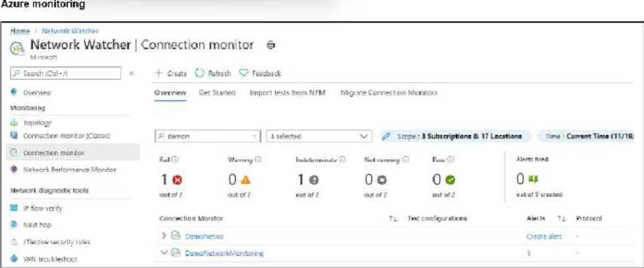Click the Protocol column header
644x268 pixels.
tap(589, 218)
